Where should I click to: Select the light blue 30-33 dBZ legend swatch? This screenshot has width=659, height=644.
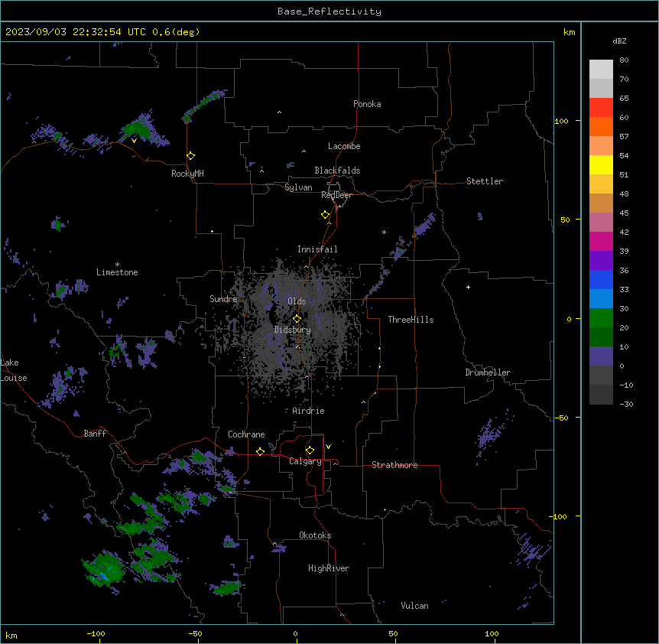[601, 299]
